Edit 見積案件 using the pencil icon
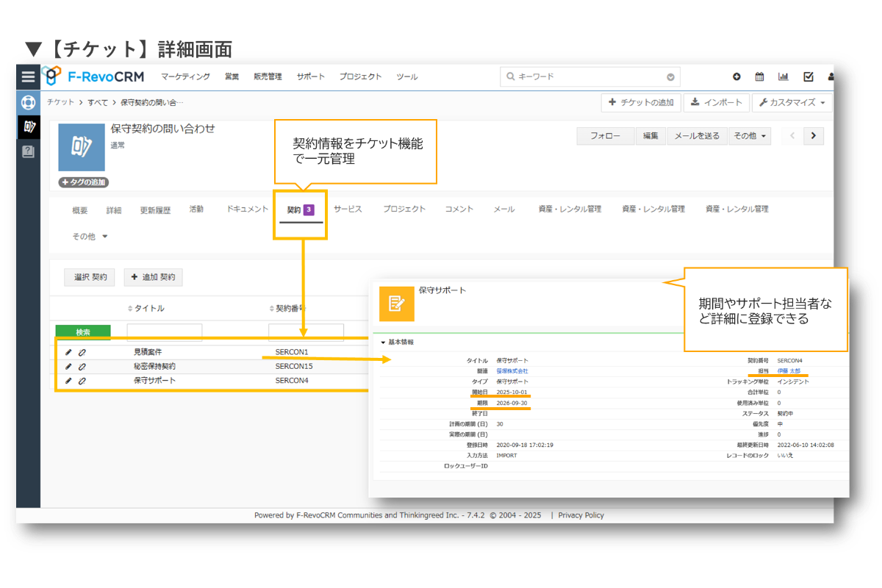The image size is (882, 588). (x=68, y=352)
